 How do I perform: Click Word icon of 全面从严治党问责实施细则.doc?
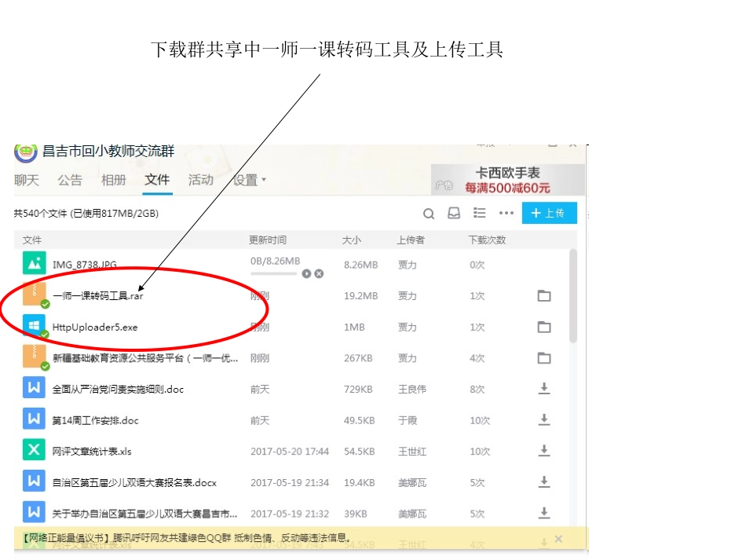[35, 387]
